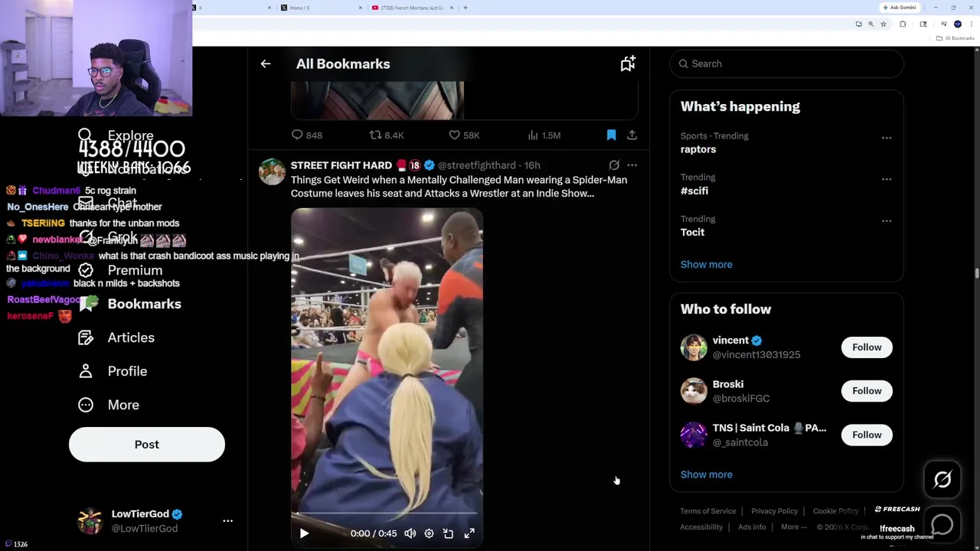This screenshot has height=551, width=980.
Task: Repost the tweet with 8.4K reposts
Action: click(x=387, y=135)
